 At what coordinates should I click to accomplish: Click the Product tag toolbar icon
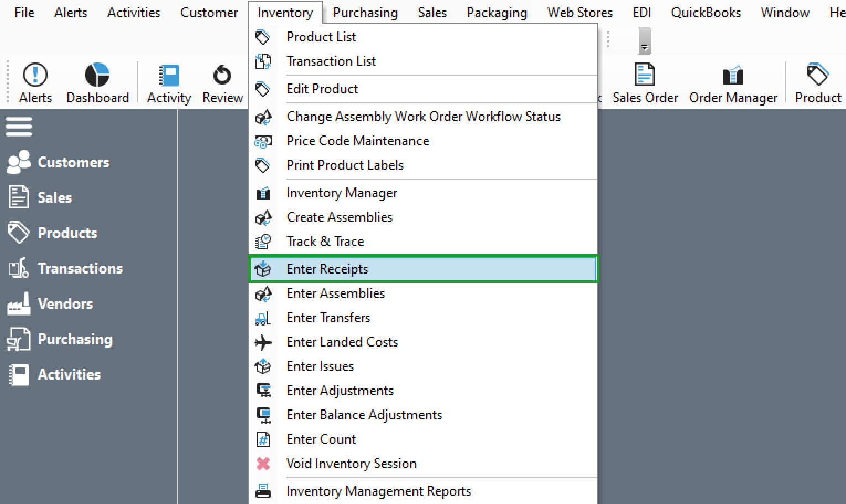(818, 75)
